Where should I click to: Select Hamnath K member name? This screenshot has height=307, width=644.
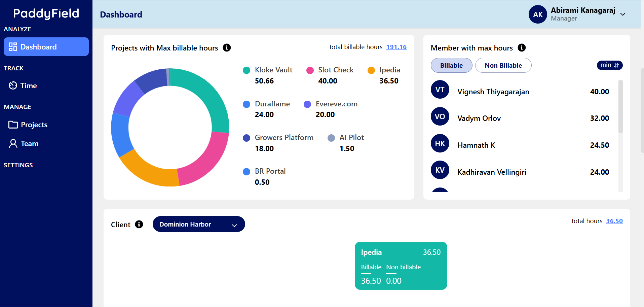[x=476, y=145]
